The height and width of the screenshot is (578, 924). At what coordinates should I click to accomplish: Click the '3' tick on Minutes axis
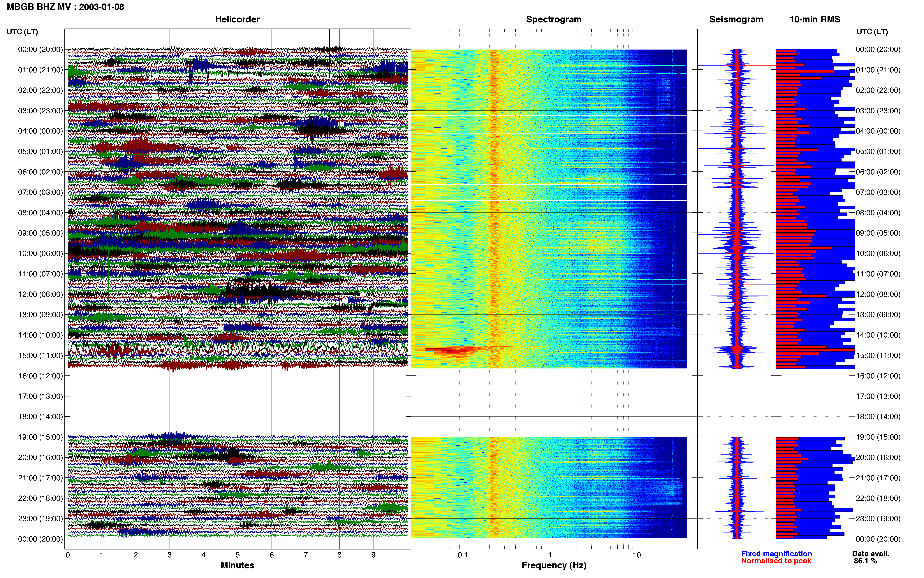pos(170,555)
